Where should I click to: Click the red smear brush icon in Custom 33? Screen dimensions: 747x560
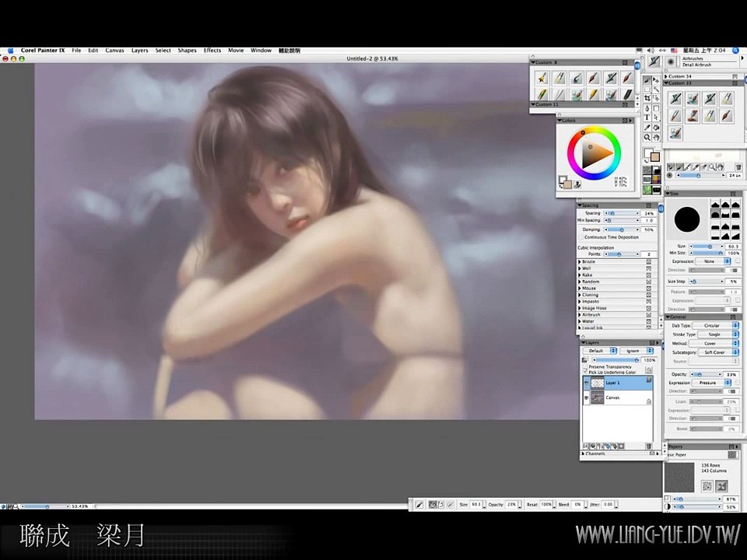tap(693, 116)
